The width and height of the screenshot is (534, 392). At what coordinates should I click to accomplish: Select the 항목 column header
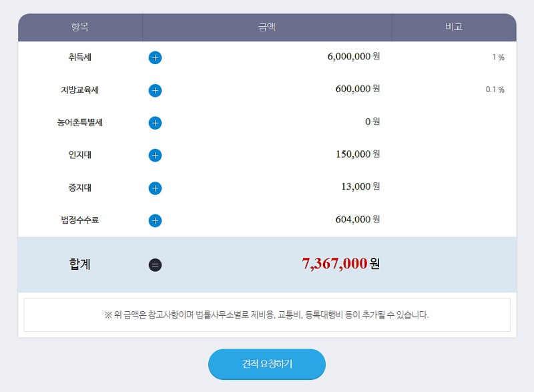click(80, 27)
